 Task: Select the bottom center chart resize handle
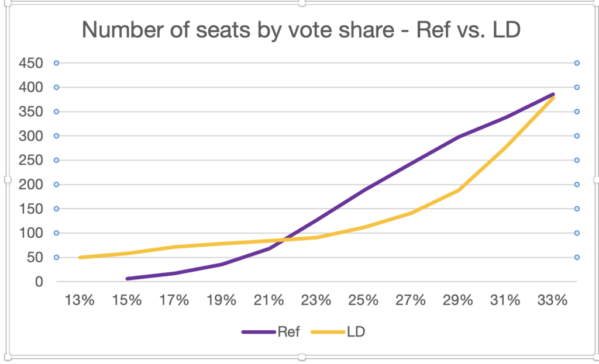coord(302,357)
